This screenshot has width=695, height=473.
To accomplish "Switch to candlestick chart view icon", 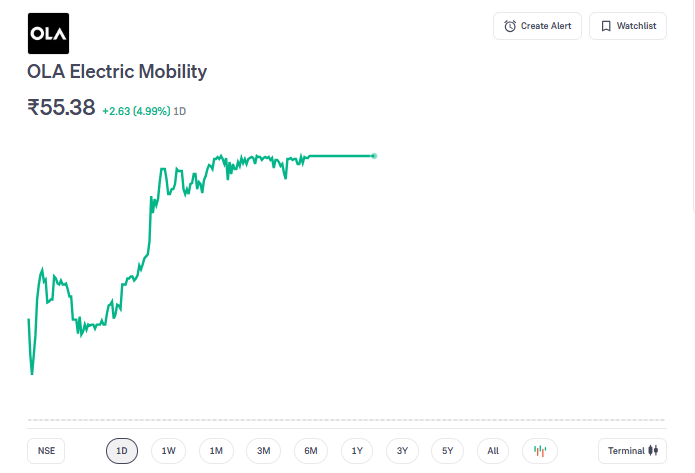I will 540,451.
